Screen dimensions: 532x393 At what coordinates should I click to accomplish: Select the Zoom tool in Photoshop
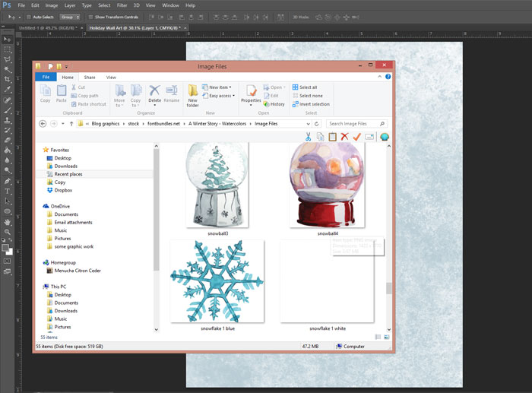[x=7, y=232]
